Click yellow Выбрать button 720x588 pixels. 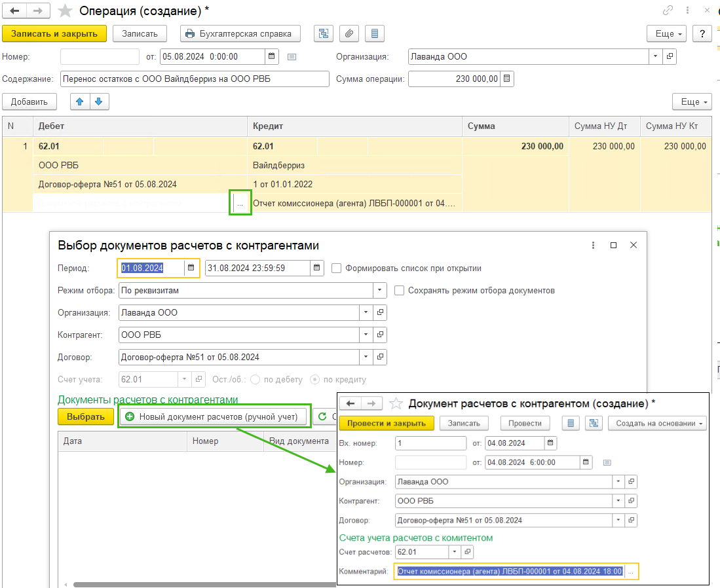coord(86,417)
